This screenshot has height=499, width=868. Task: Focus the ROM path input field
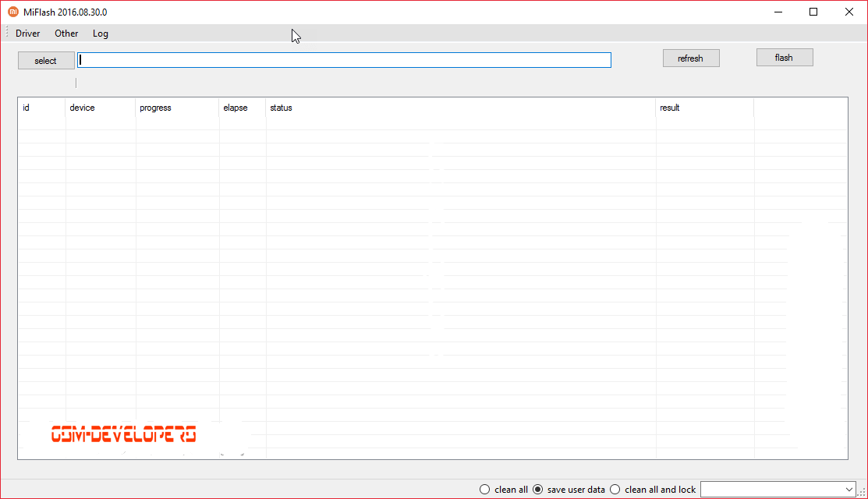tap(345, 60)
